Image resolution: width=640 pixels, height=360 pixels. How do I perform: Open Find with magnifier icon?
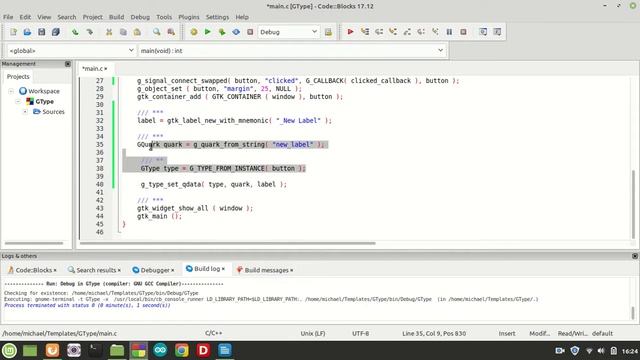pos(157,32)
